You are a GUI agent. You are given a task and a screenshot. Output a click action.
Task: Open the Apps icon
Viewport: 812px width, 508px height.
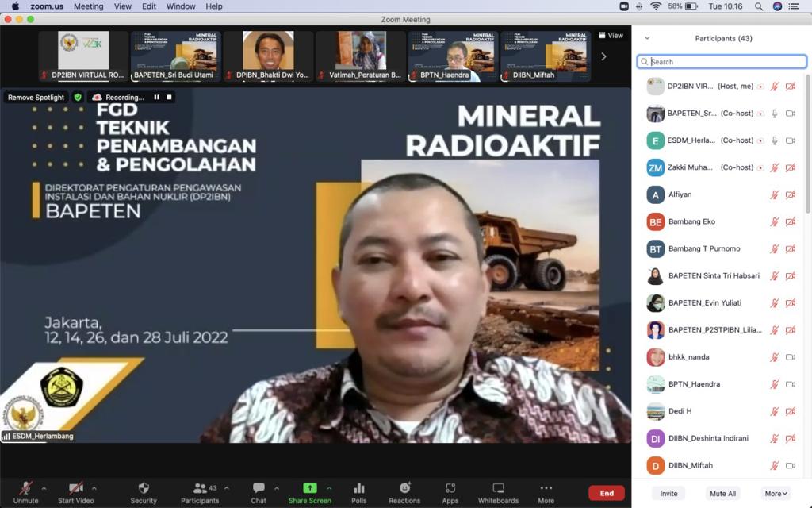pyautogui.click(x=450, y=488)
